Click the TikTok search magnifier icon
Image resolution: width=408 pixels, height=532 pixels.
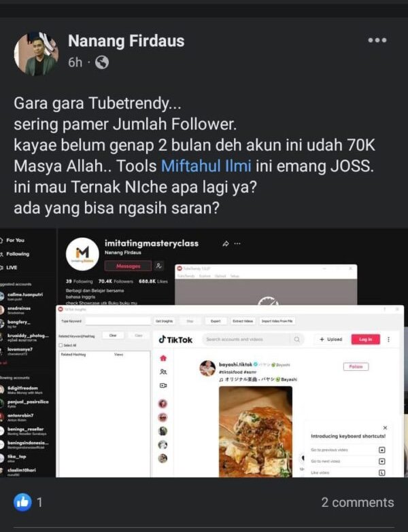click(296, 339)
